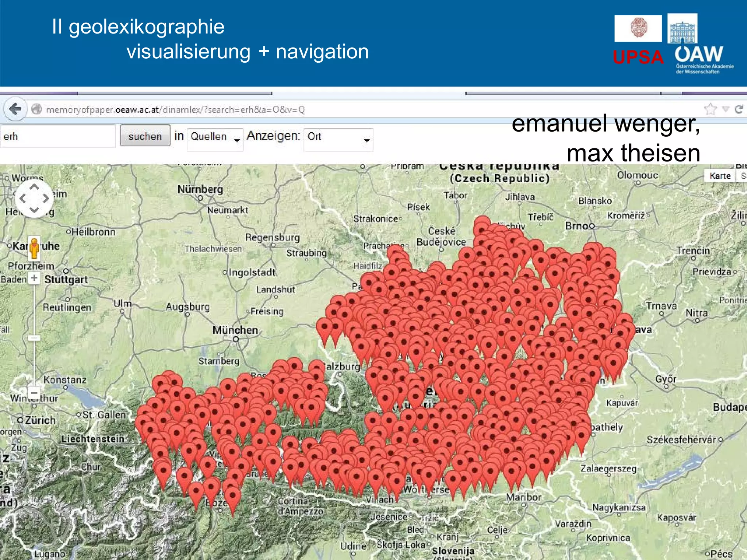Click the Konstanz city label
The width and height of the screenshot is (747, 560).
point(65,380)
